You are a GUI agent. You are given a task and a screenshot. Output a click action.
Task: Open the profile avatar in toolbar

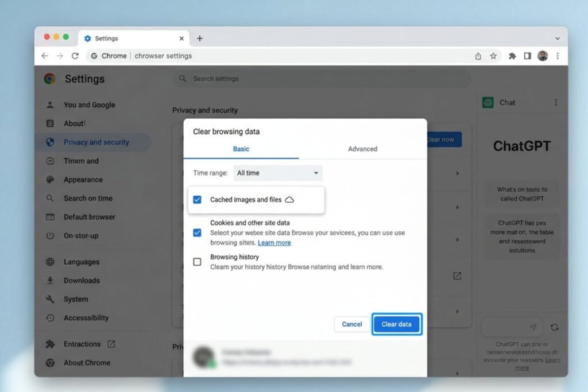[x=543, y=56]
